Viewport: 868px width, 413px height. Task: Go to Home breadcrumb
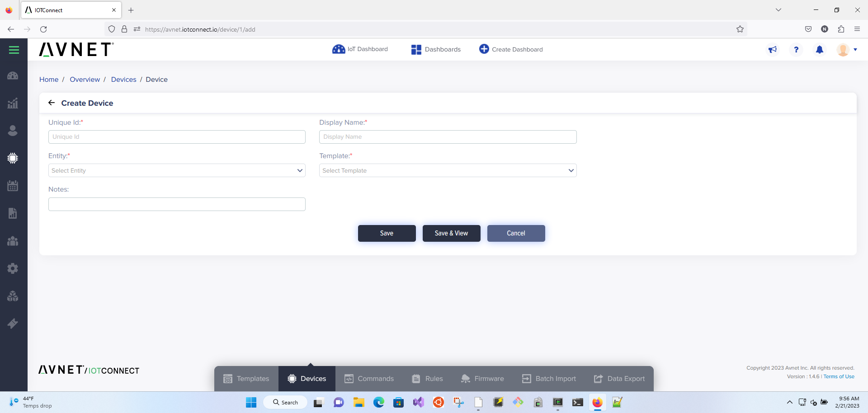[49, 80]
